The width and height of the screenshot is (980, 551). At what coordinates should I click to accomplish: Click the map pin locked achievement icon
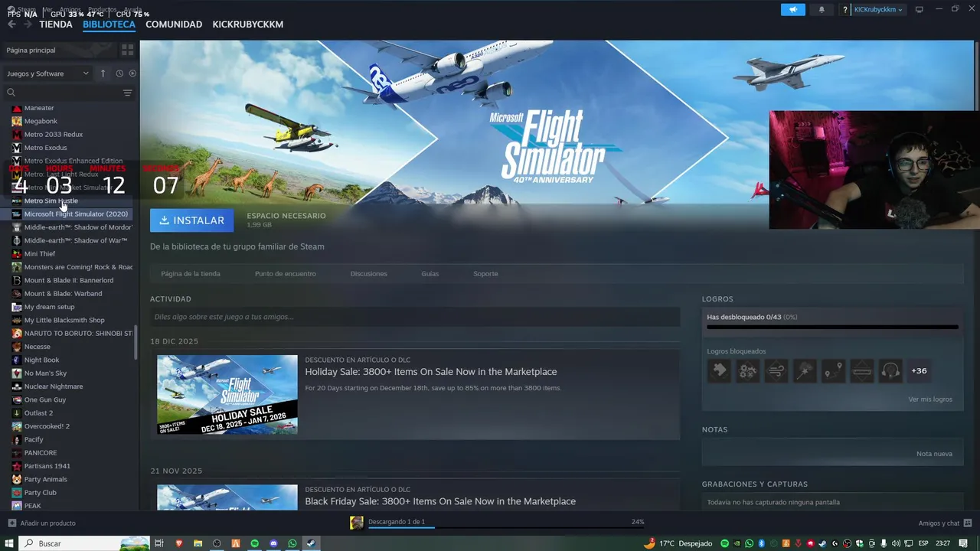pos(833,371)
